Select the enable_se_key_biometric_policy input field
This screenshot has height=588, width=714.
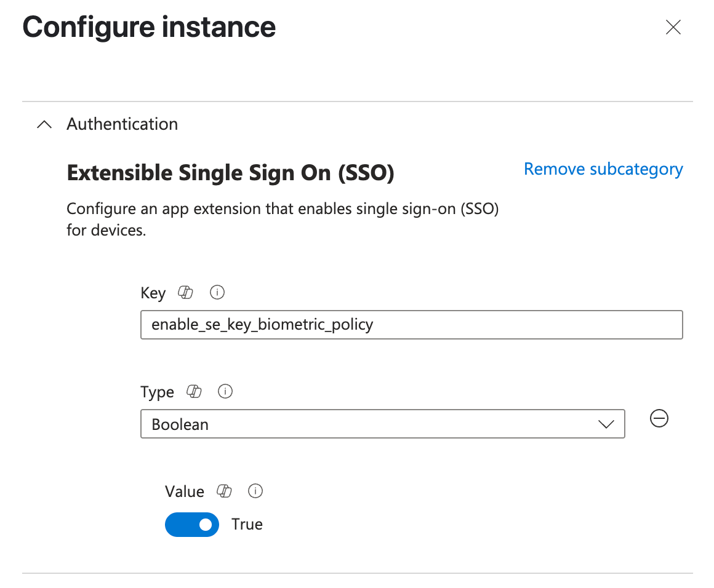412,324
